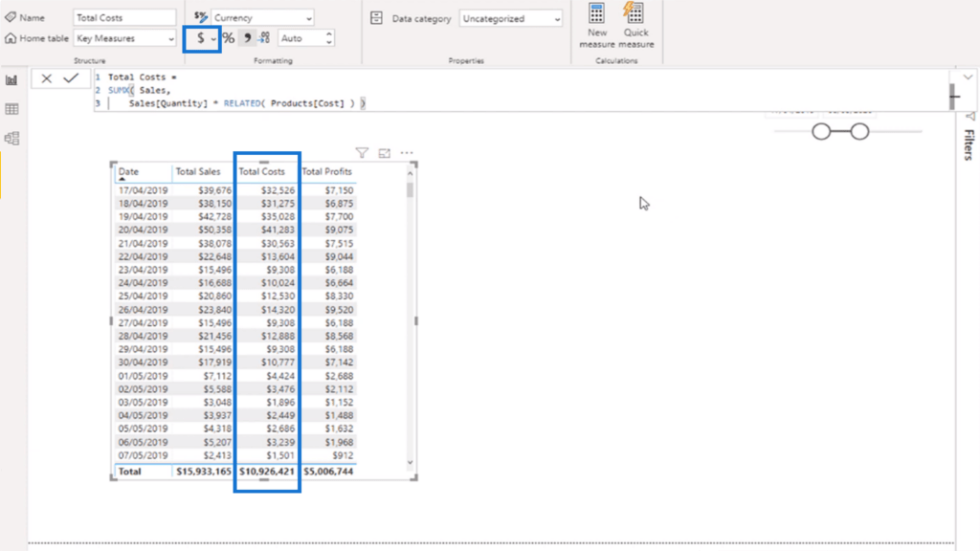Click the left handle of date slider

[821, 132]
